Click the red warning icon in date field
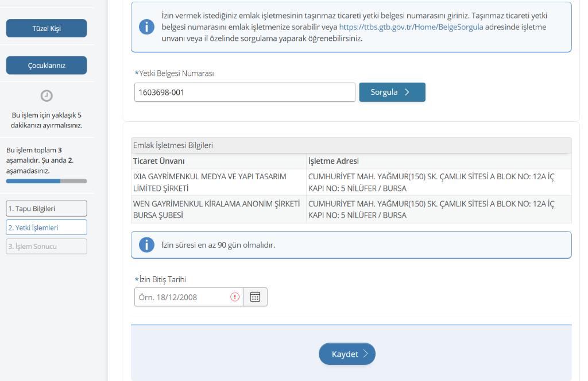The image size is (588, 381). (235, 297)
